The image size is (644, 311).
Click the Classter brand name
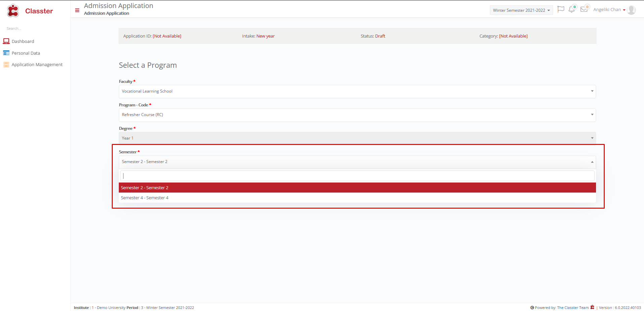click(39, 11)
